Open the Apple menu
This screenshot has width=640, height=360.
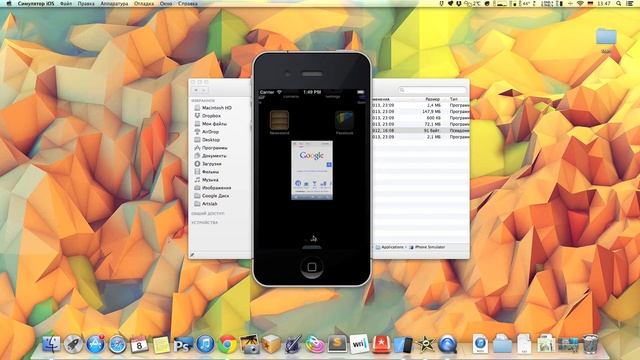pos(9,3)
